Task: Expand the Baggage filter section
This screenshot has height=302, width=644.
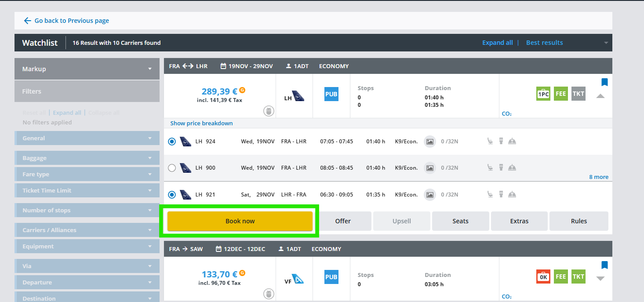Action: point(87,158)
